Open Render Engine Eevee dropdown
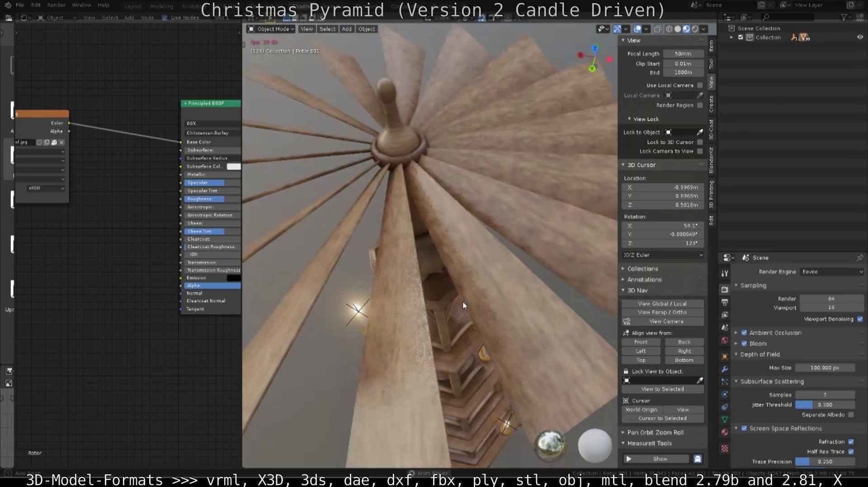 (832, 272)
